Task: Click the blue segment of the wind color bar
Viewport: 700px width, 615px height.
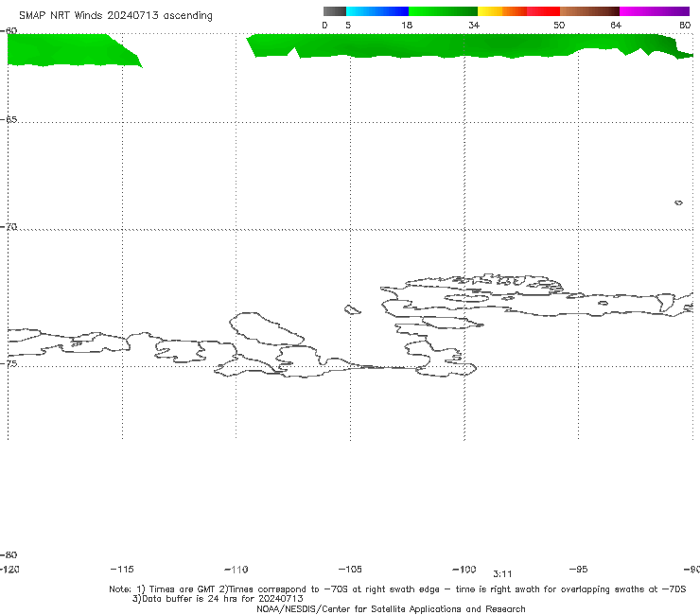Action: pyautogui.click(x=377, y=11)
